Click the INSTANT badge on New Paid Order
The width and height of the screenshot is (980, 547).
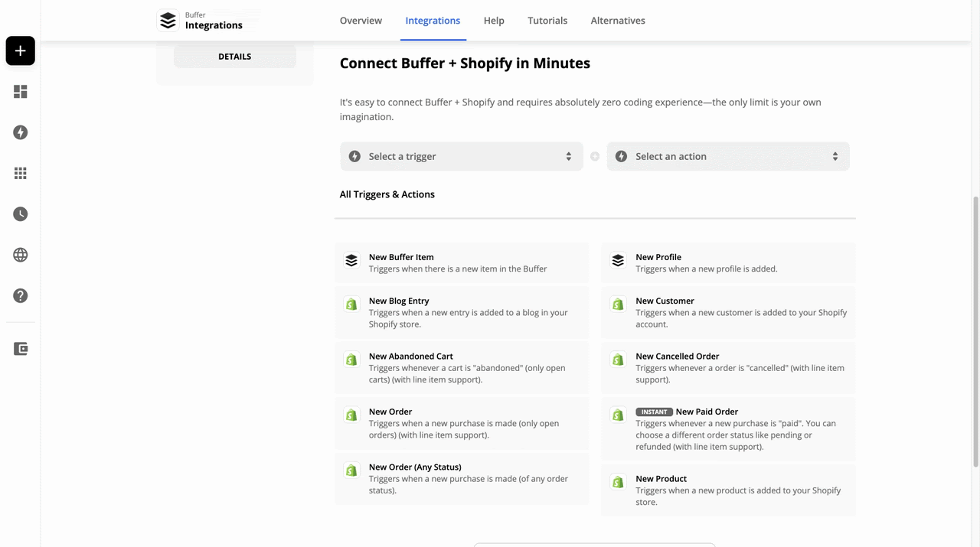click(x=654, y=412)
